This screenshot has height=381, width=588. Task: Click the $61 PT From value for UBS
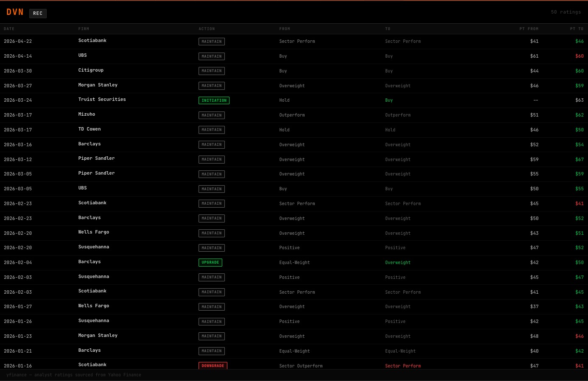coord(534,56)
